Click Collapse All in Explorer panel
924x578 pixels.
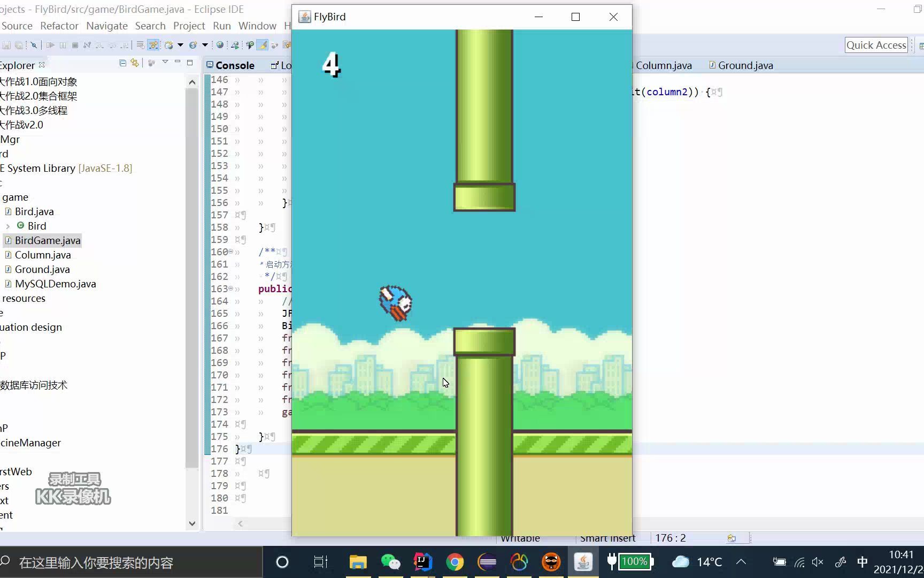click(122, 63)
